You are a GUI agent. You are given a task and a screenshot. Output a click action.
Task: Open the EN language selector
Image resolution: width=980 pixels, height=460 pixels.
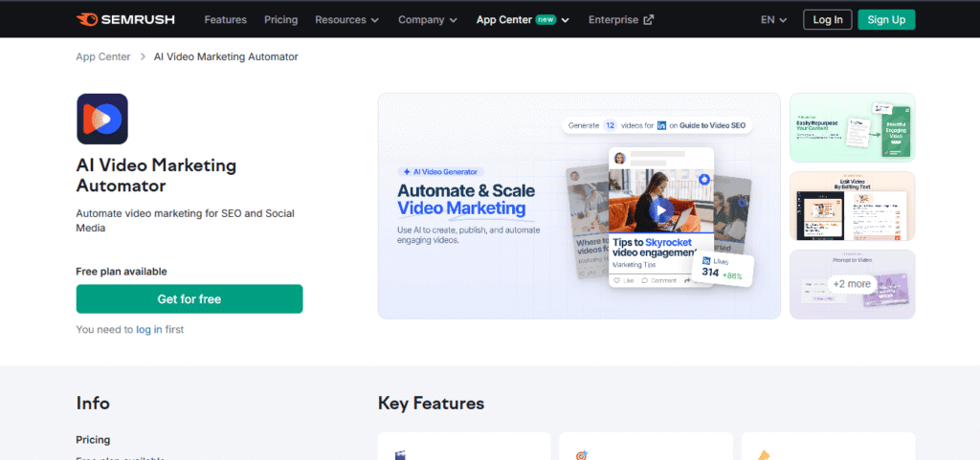[x=773, y=19]
